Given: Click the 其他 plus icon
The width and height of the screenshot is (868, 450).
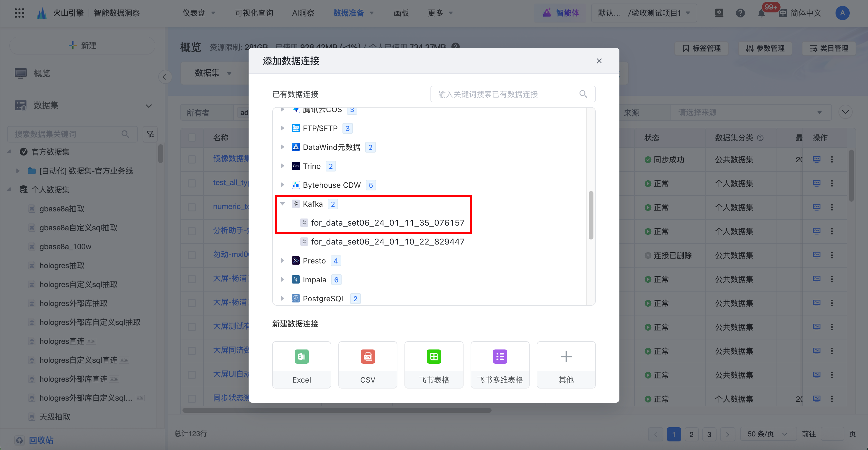Looking at the screenshot, I should [x=566, y=357].
